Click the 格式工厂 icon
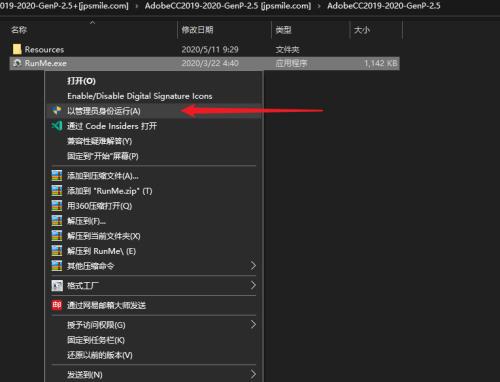The height and width of the screenshot is (382, 500). coord(57,285)
